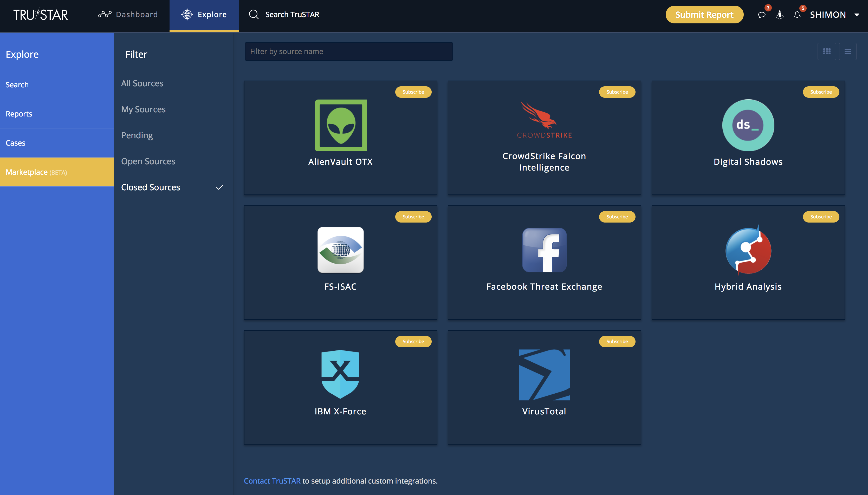Click the Hybrid Analysis logo
The image size is (868, 495).
click(748, 250)
